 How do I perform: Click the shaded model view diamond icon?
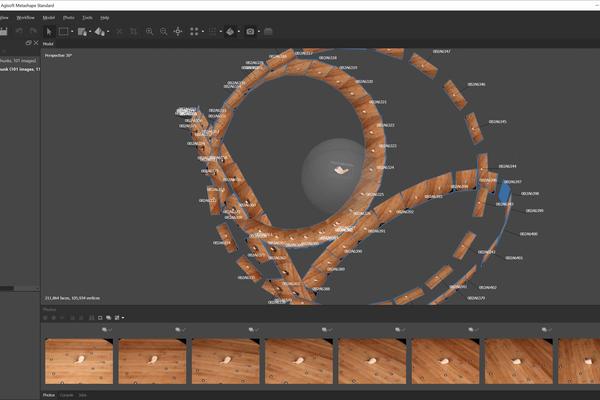[230, 32]
